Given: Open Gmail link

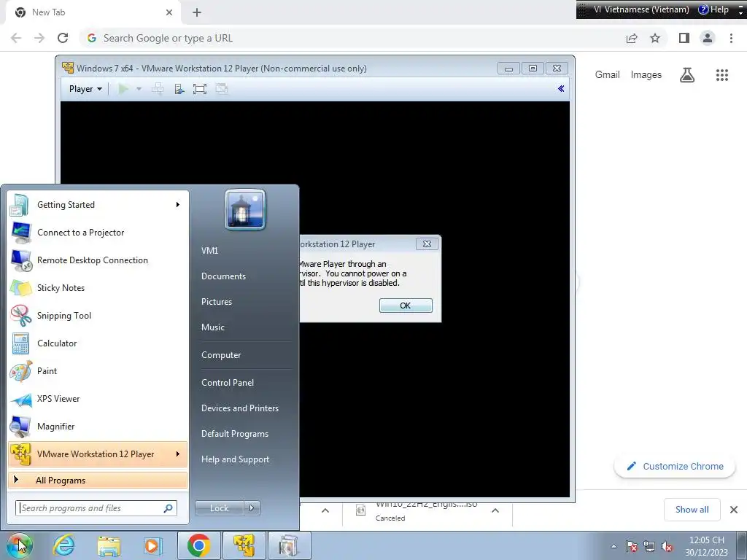Looking at the screenshot, I should (607, 75).
